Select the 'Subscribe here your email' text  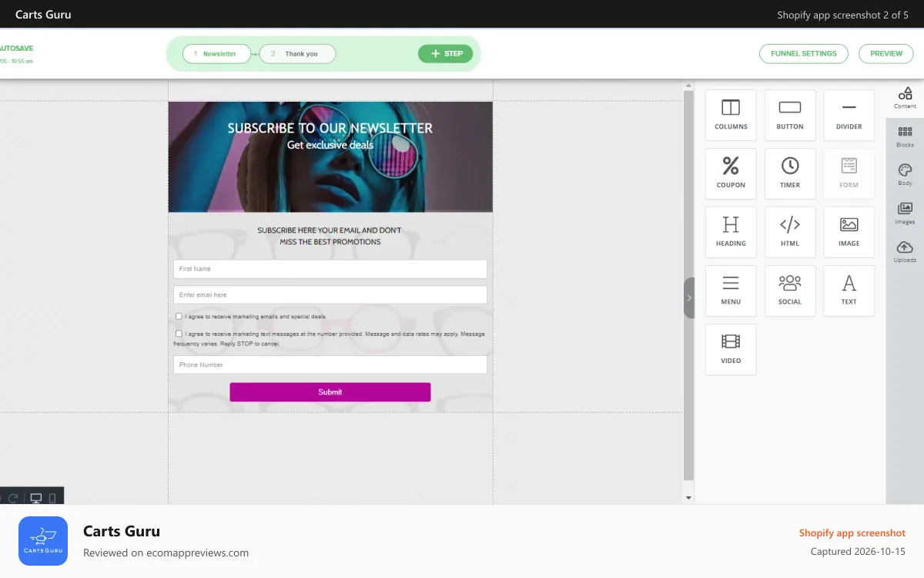coord(330,236)
